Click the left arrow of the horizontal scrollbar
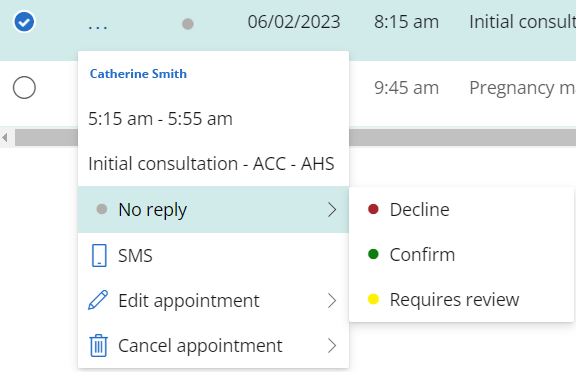 point(5,138)
